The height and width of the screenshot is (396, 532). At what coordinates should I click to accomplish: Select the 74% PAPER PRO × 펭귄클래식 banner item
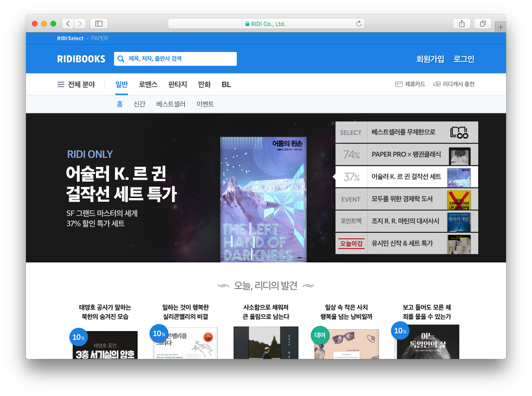[x=407, y=155]
